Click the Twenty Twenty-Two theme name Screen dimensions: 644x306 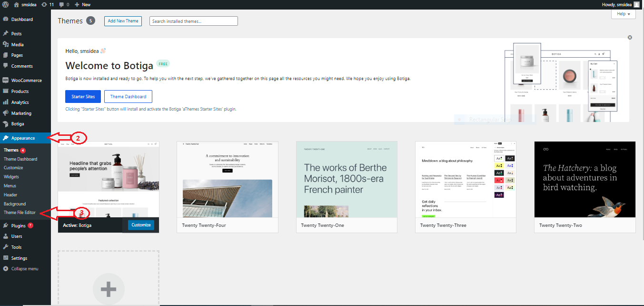pyautogui.click(x=561, y=225)
